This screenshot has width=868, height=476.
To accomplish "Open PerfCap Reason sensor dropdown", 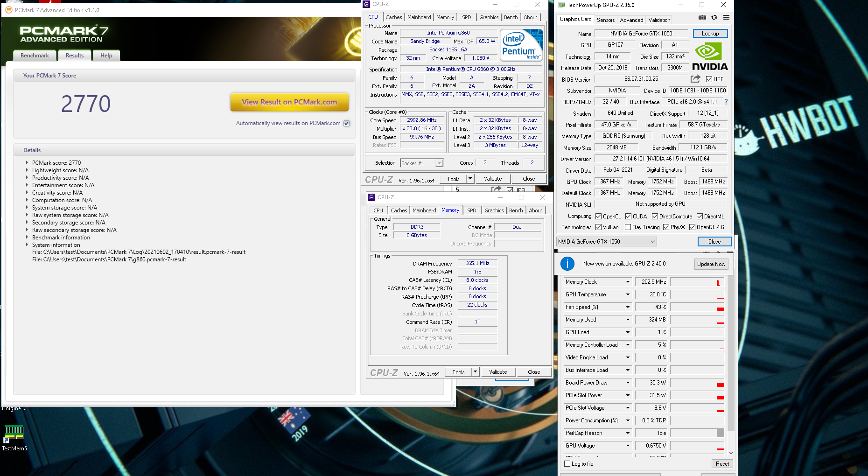I will tap(628, 433).
